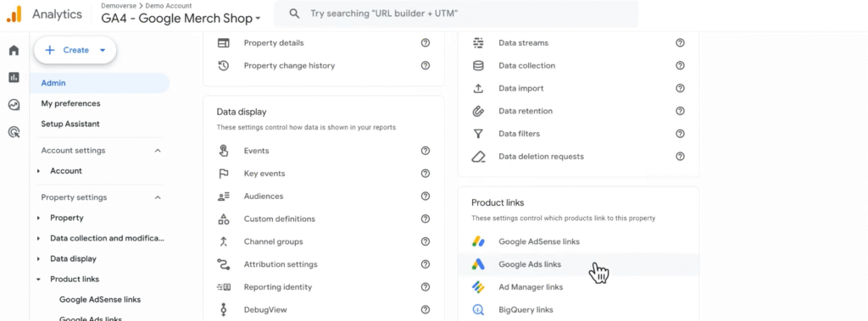Click the Audiences people icon
The width and height of the screenshot is (868, 321).
[223, 196]
